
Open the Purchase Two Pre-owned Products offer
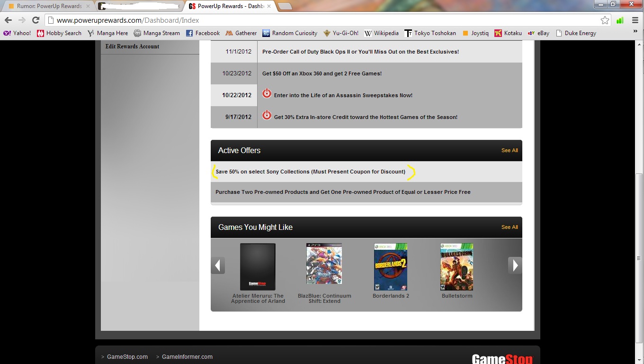click(343, 192)
